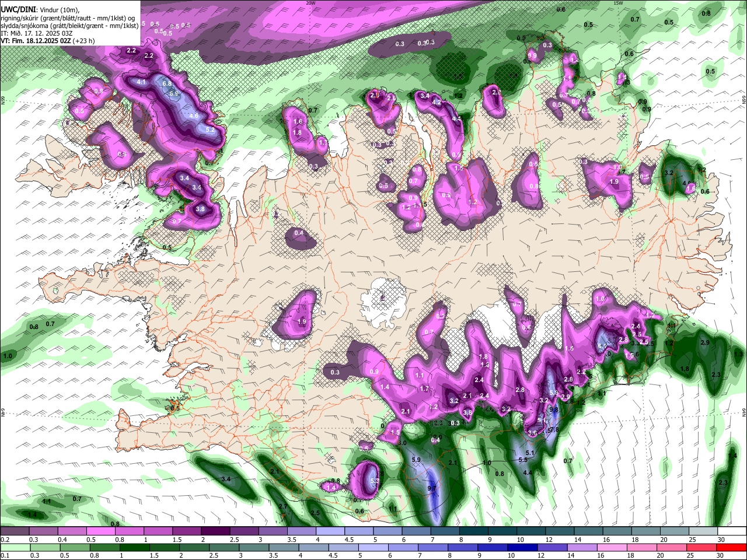Click the 'rigning/skúrir' legend description line
Viewport: 747px width, 560px height.
[67, 18]
